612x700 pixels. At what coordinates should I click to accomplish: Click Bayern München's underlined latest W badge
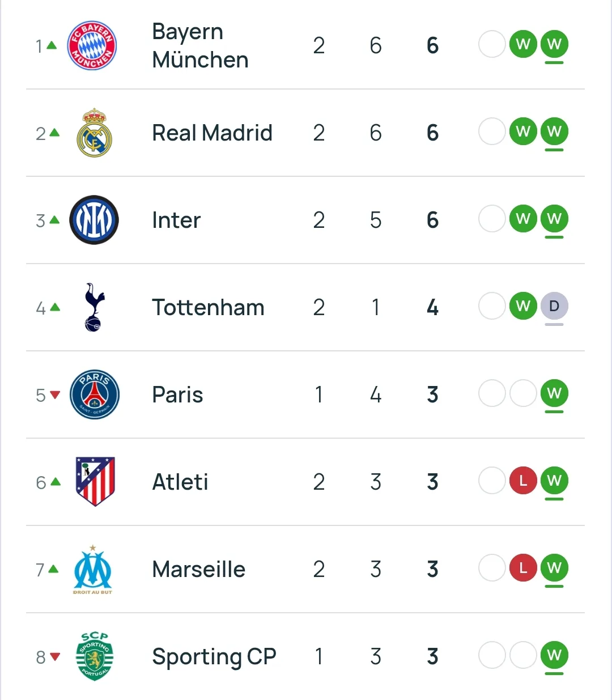(x=554, y=44)
